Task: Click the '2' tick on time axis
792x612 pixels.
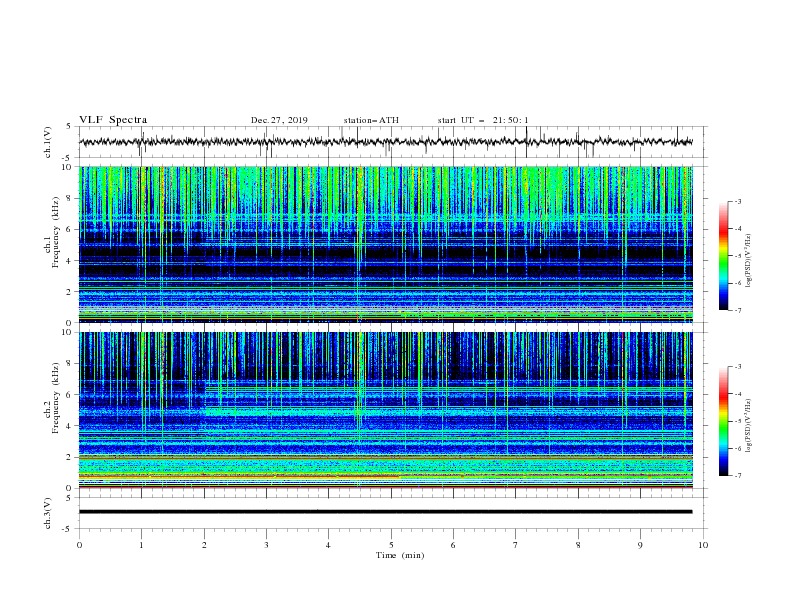Action: click(204, 545)
